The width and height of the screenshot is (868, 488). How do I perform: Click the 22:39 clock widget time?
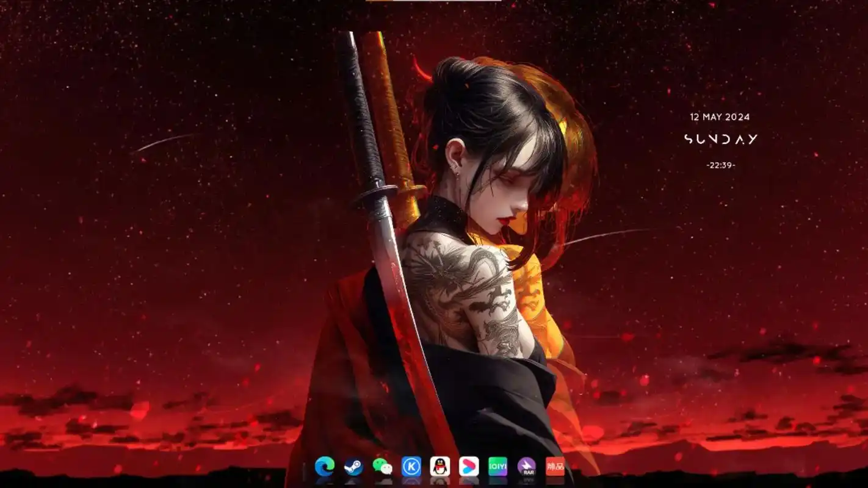tap(720, 165)
